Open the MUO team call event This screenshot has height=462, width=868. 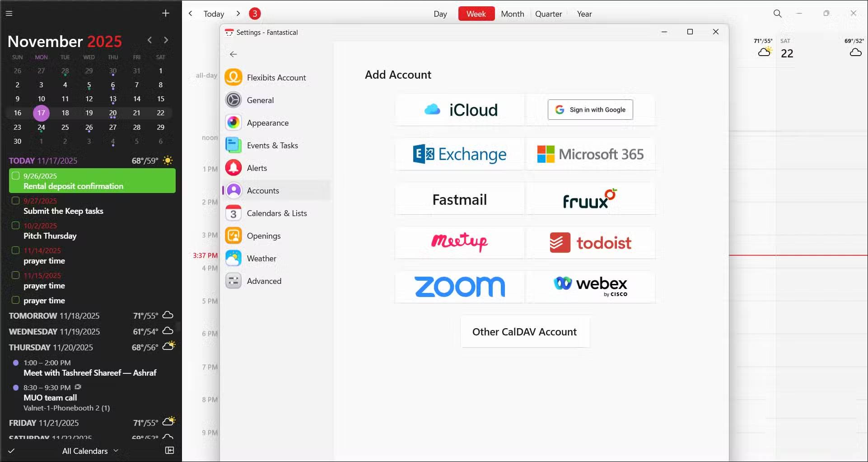(90, 398)
